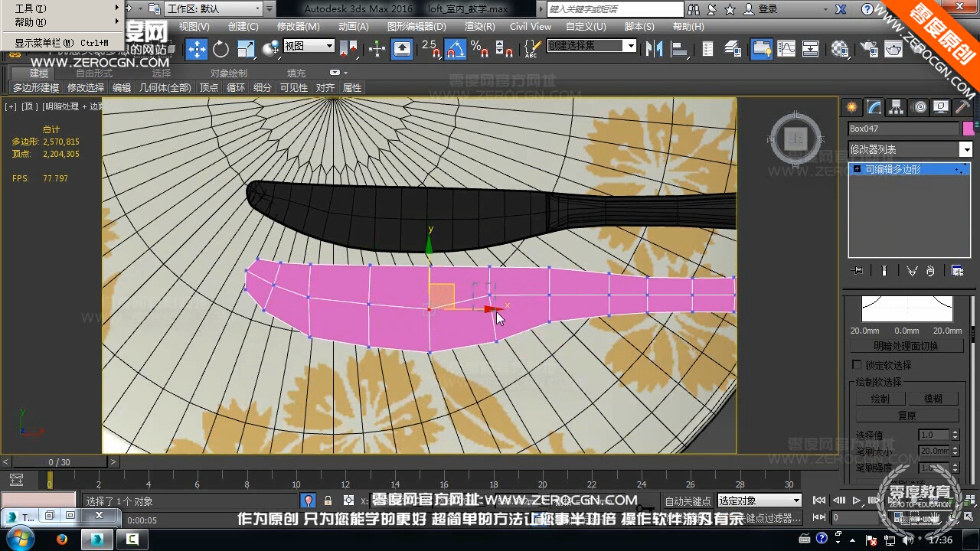Viewport: 980px width, 551px height.
Task: Click 选择值 spinner field
Action: click(933, 435)
